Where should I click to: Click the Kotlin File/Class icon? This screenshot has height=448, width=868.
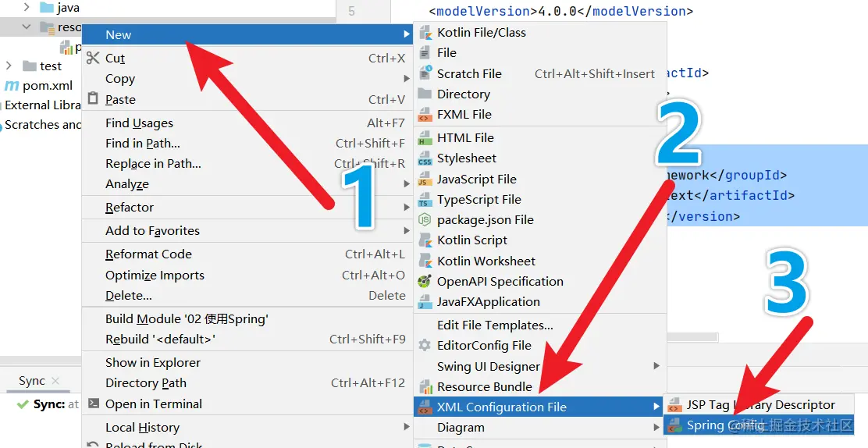(425, 33)
